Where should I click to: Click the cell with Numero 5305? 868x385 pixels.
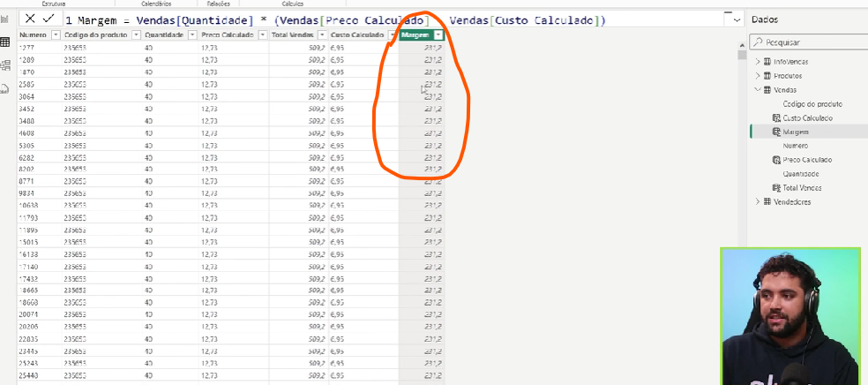pyautogui.click(x=40, y=145)
